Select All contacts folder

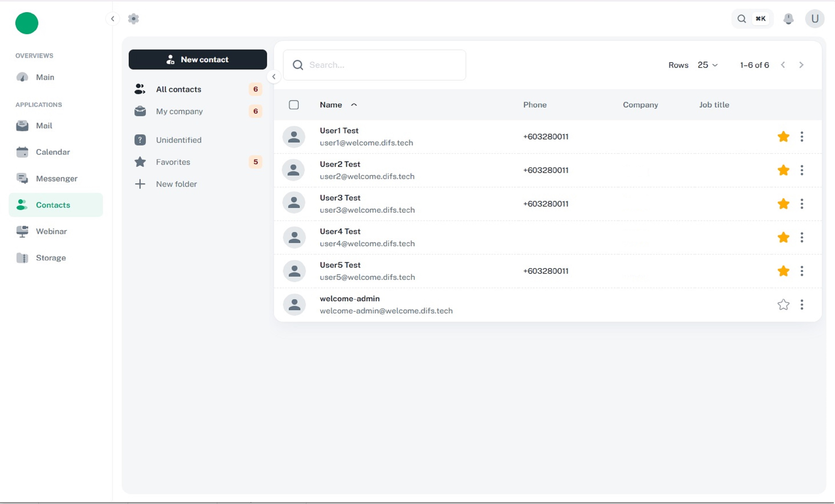197,90
